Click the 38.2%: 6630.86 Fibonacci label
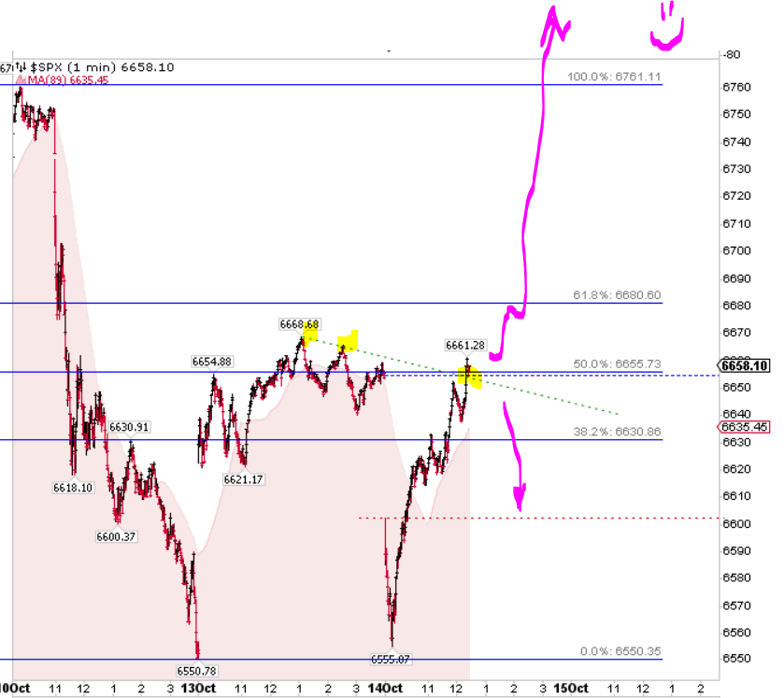Screen dimensions: 784x698 [617, 432]
